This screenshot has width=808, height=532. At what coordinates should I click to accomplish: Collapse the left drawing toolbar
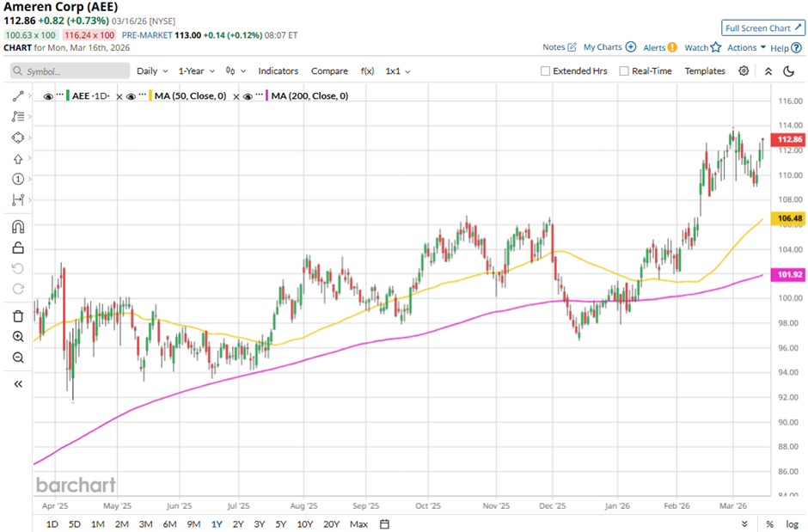(17, 384)
